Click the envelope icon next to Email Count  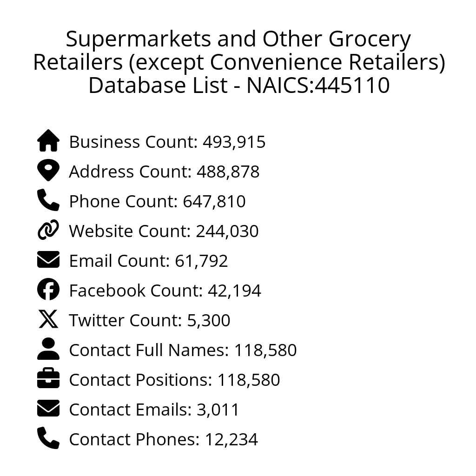(48, 260)
